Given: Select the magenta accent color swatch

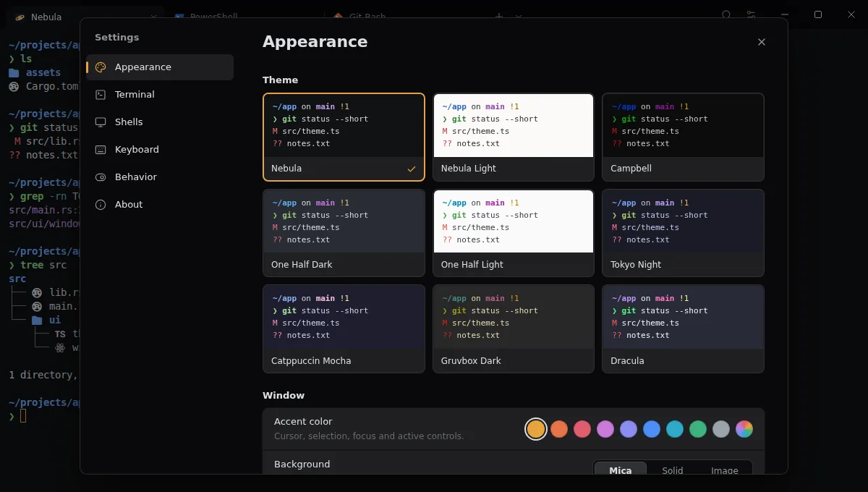Looking at the screenshot, I should click(x=605, y=429).
